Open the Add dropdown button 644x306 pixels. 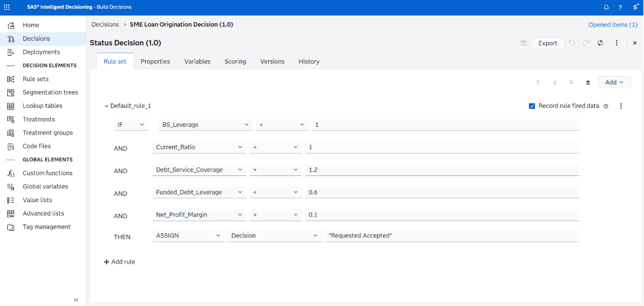point(614,83)
